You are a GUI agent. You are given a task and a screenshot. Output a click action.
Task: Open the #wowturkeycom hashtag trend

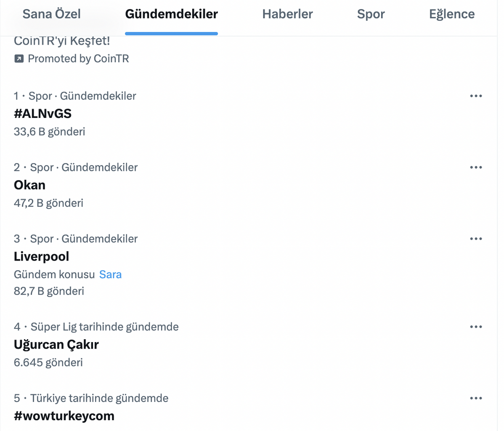pos(64,416)
